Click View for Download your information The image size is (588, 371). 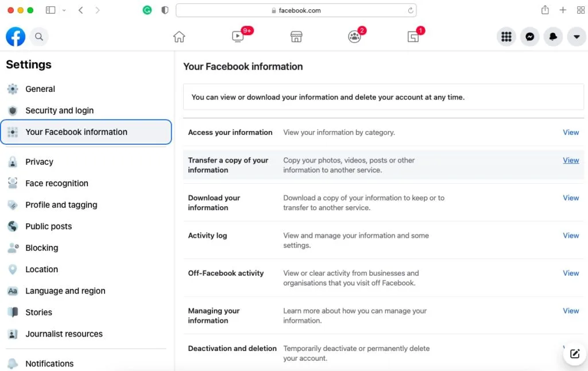click(570, 198)
